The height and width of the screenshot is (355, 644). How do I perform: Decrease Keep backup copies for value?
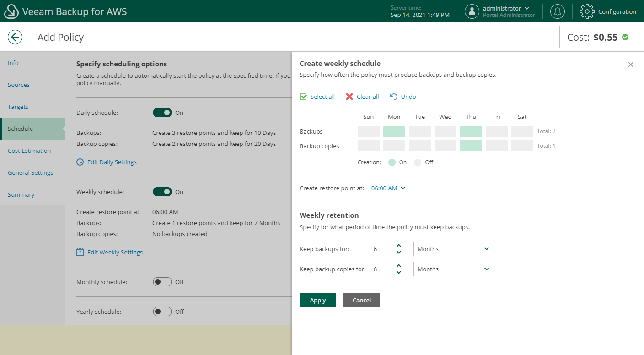click(399, 272)
